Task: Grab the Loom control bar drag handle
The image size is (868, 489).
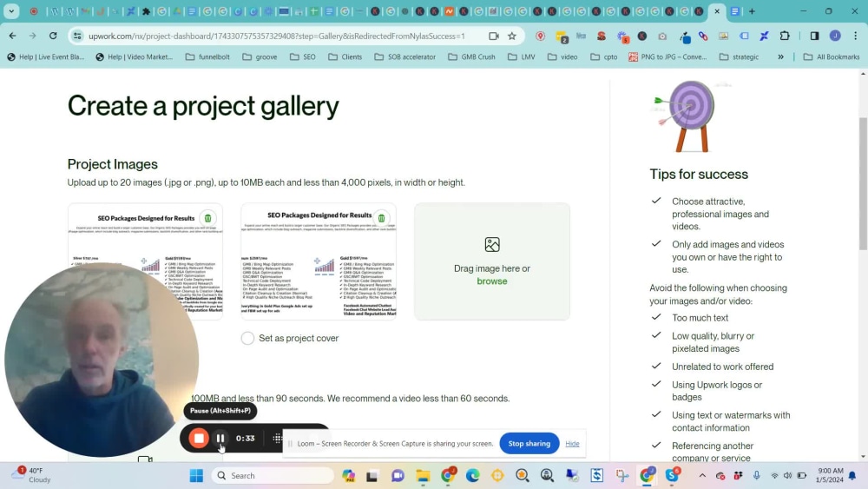Action: (x=278, y=438)
